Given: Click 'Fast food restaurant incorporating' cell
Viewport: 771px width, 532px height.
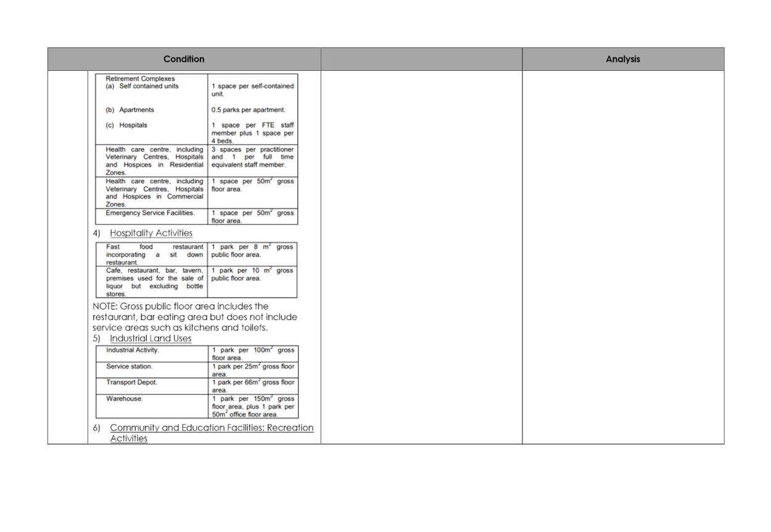Looking at the screenshot, I should coord(152,254).
